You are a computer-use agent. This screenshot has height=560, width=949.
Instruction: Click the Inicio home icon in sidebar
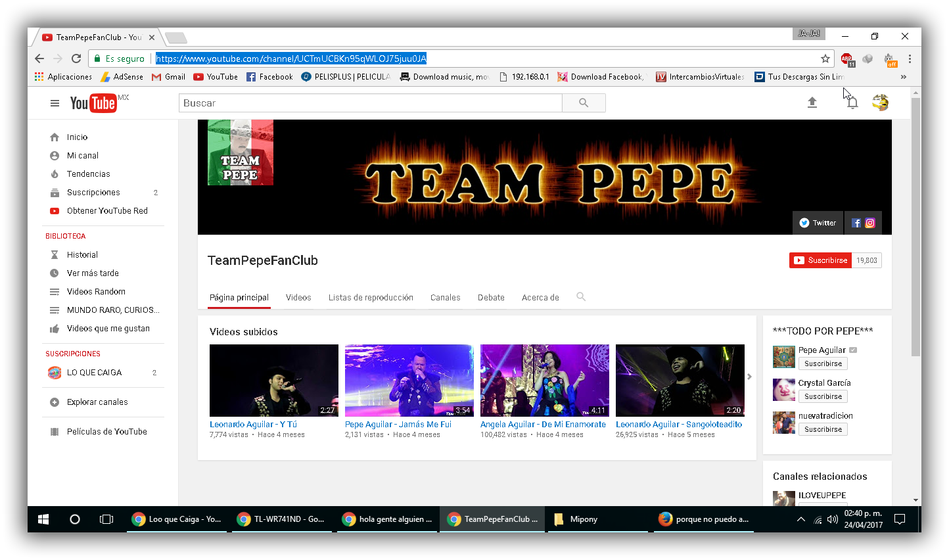point(55,137)
